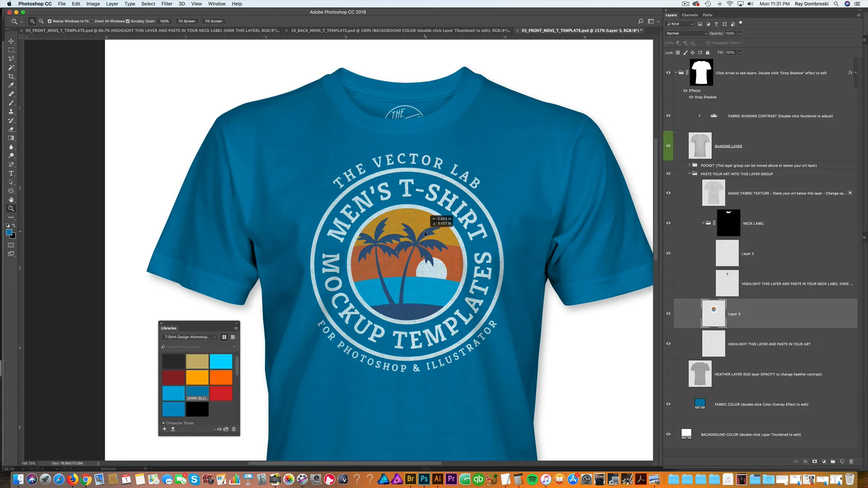
Task: Select the Crop tool
Action: point(11,76)
